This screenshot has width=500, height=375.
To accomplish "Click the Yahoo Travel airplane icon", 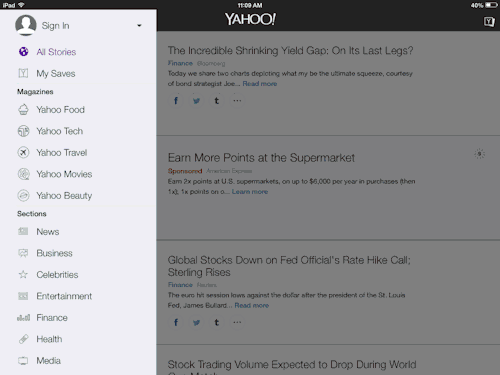I will pyautogui.click(x=23, y=153).
